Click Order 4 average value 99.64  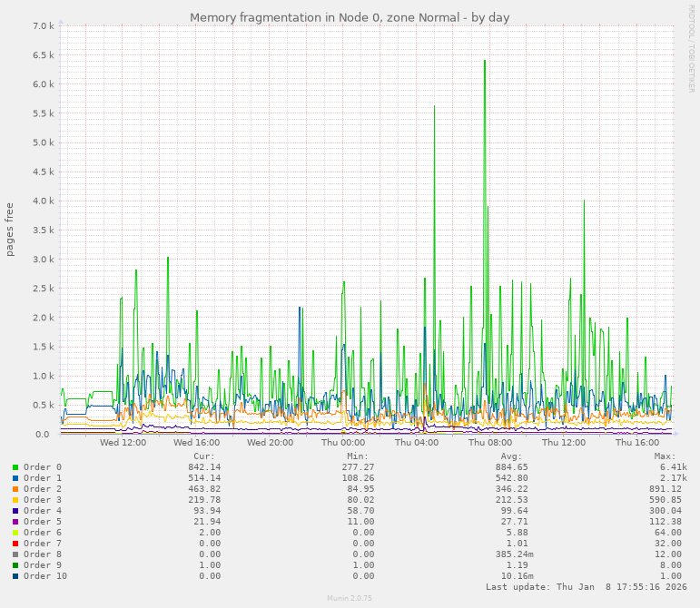click(x=514, y=510)
